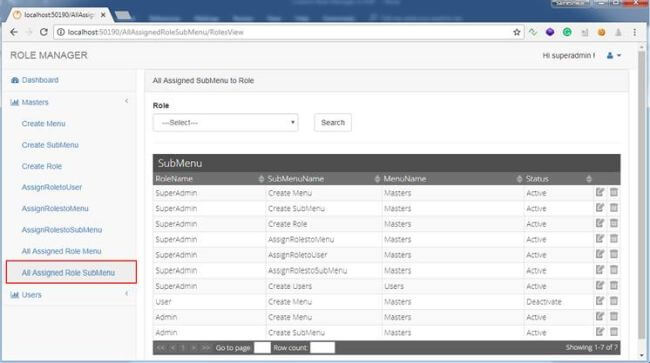
Task: Click the Search button
Action: tap(333, 123)
